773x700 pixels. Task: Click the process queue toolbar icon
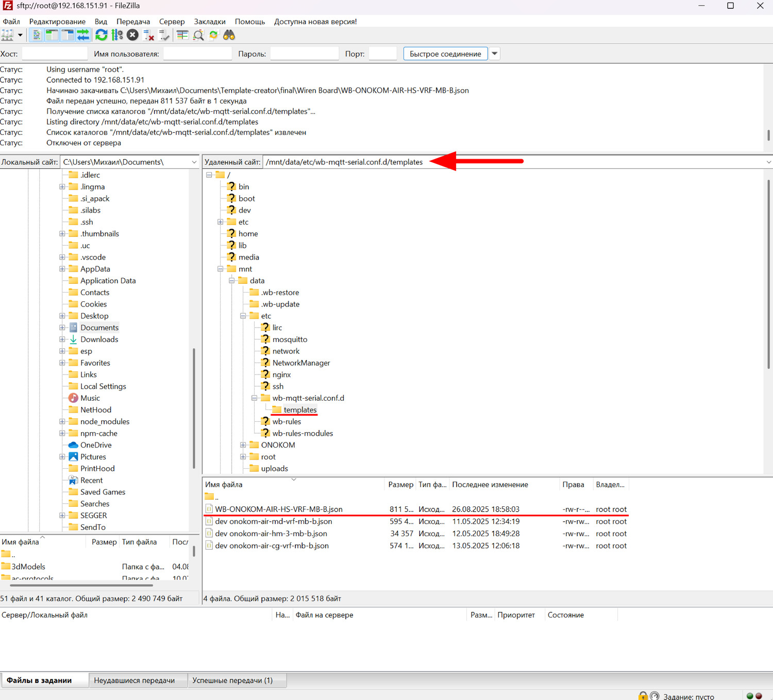117,35
